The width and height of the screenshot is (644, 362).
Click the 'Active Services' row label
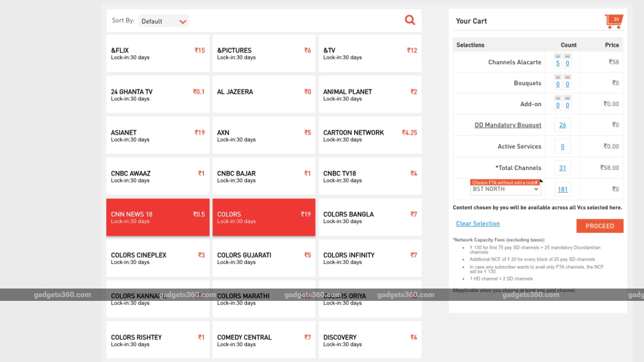tap(519, 146)
